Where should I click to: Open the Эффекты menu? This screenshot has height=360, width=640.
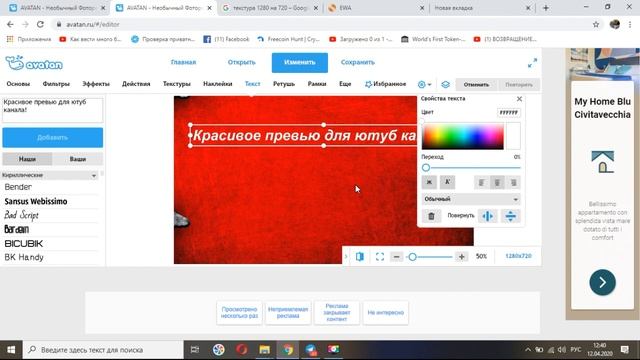(x=96, y=84)
